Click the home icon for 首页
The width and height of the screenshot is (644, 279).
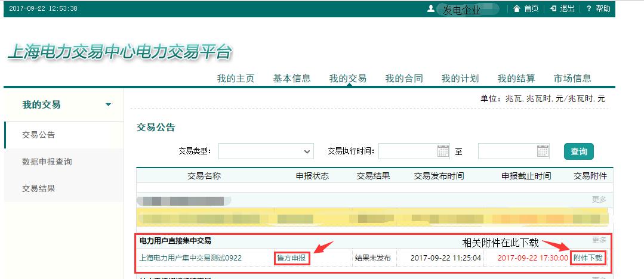click(517, 8)
